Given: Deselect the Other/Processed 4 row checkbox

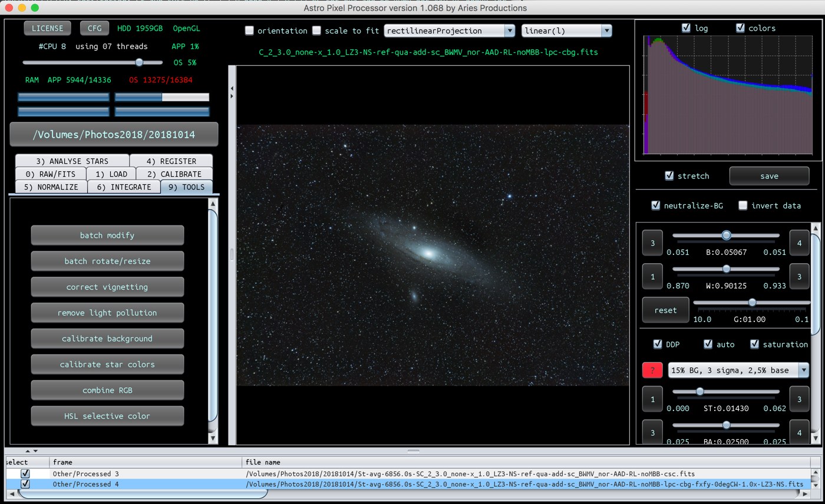Looking at the screenshot, I should point(25,484).
